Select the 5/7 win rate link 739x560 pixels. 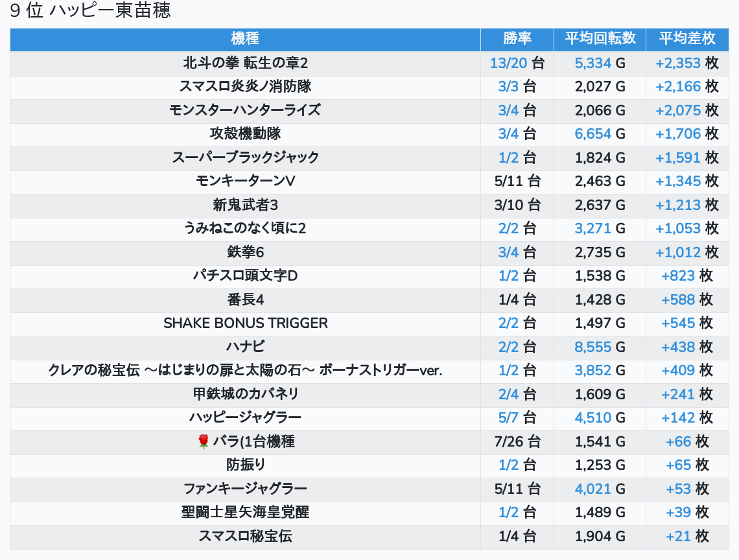click(508, 418)
